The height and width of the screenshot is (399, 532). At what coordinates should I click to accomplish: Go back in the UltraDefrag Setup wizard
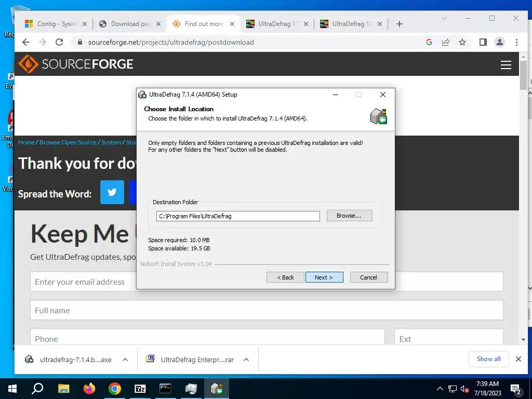coord(285,277)
